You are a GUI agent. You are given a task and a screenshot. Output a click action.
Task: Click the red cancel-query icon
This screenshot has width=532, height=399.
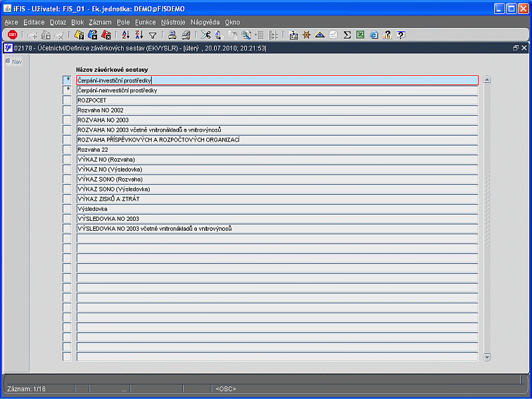pos(106,35)
